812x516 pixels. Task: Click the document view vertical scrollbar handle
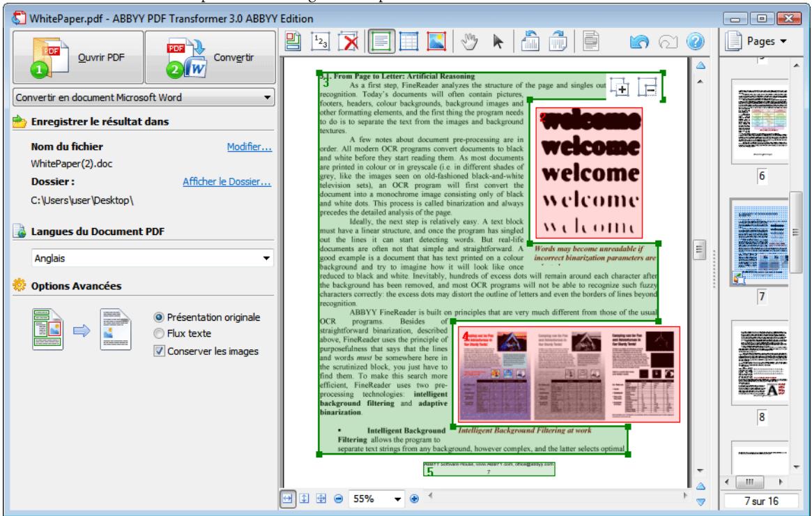(x=700, y=250)
